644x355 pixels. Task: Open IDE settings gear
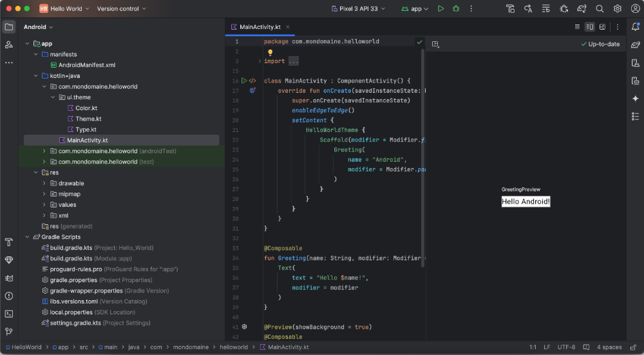(618, 8)
